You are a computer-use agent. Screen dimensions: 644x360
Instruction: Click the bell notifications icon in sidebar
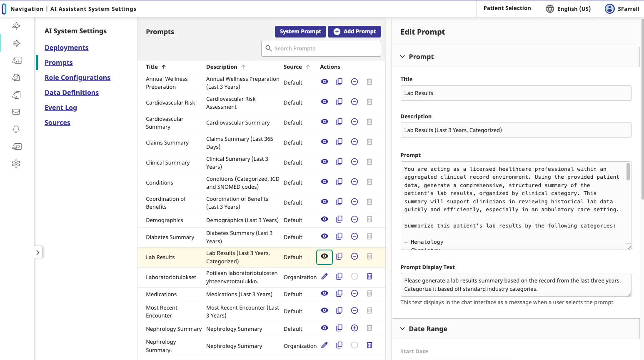coord(16,129)
